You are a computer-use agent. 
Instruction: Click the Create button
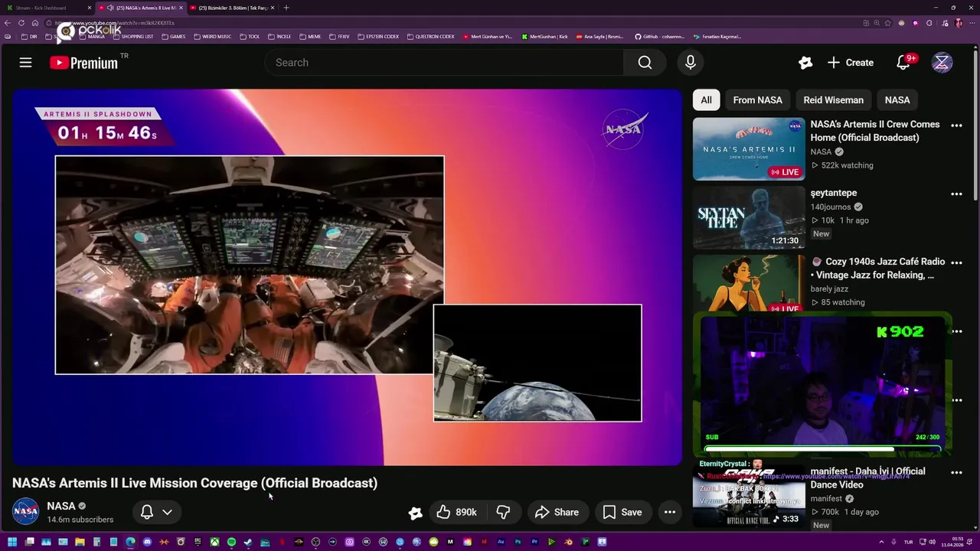(x=851, y=63)
